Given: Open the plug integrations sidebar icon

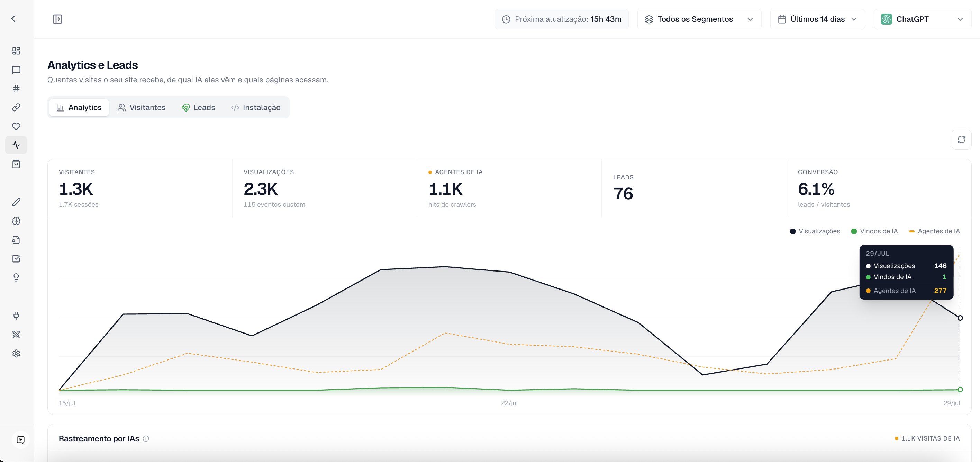Looking at the screenshot, I should pos(16,316).
